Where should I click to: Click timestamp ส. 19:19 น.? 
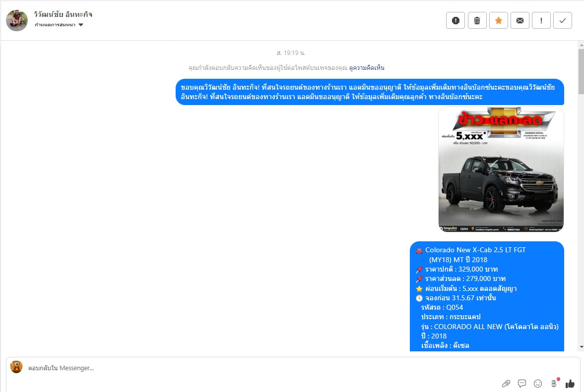pos(291,53)
